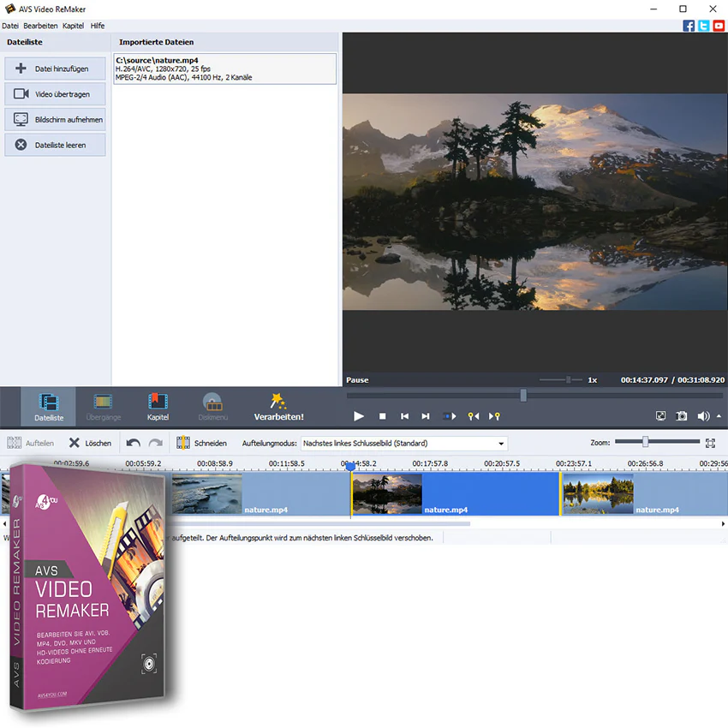728x728 pixels.
Task: Click the Bildschirm aufnehmen button
Action: [x=56, y=120]
